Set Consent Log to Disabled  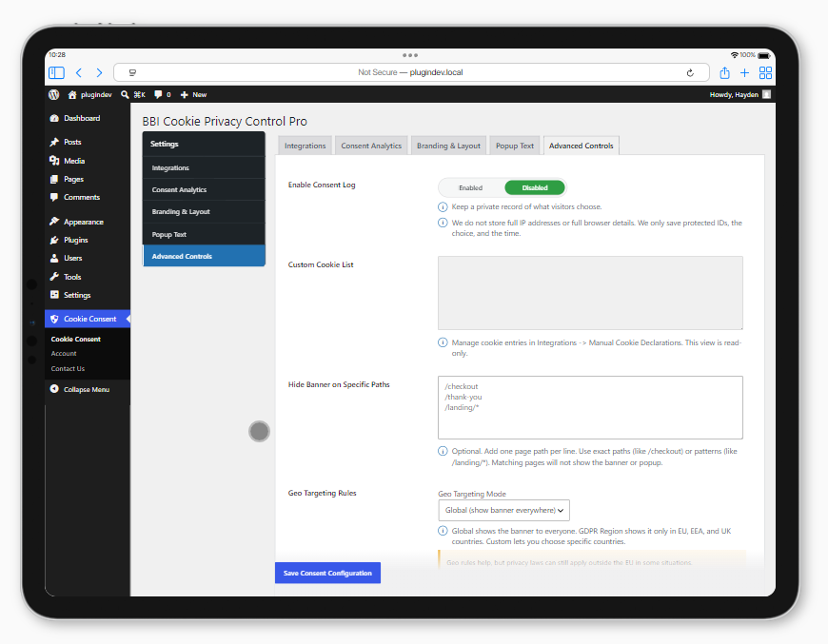click(x=535, y=188)
